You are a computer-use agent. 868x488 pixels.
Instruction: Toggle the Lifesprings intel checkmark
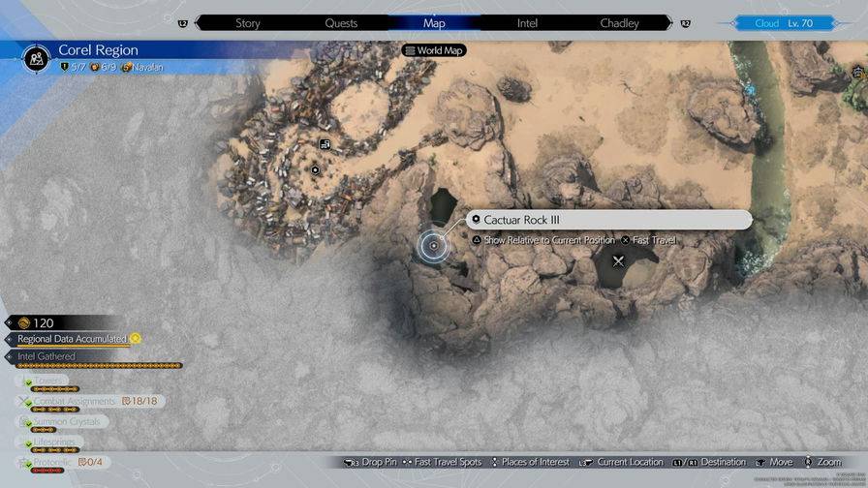tap(28, 442)
